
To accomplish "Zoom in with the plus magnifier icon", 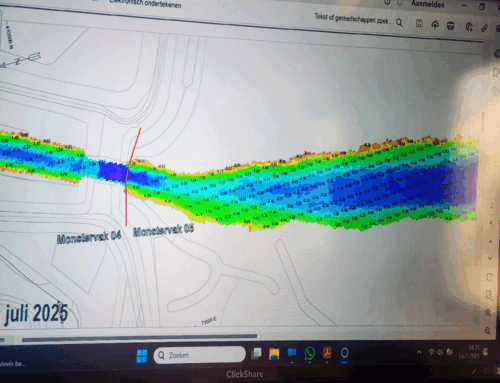I will pos(488,313).
